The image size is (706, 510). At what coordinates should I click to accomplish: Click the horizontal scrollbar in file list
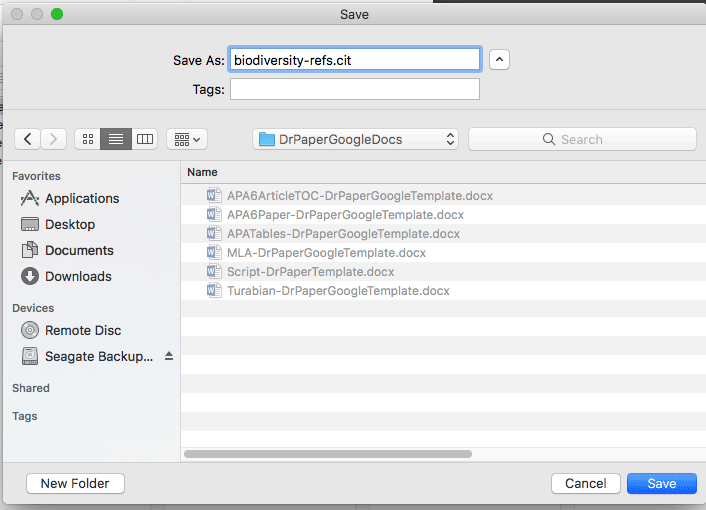pos(328,454)
